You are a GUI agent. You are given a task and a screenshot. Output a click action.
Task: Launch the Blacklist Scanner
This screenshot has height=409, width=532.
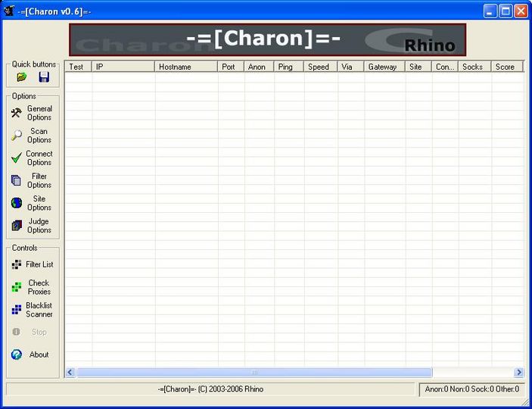tap(33, 310)
